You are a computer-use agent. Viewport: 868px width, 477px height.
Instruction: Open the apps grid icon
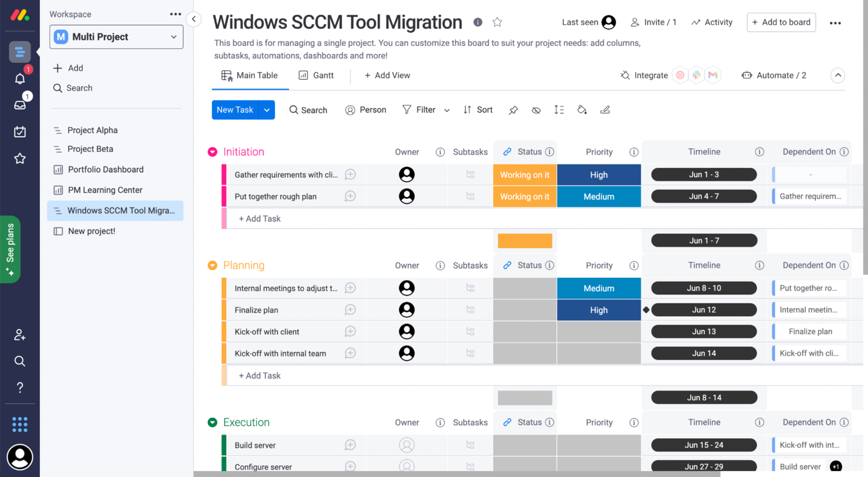(x=19, y=424)
